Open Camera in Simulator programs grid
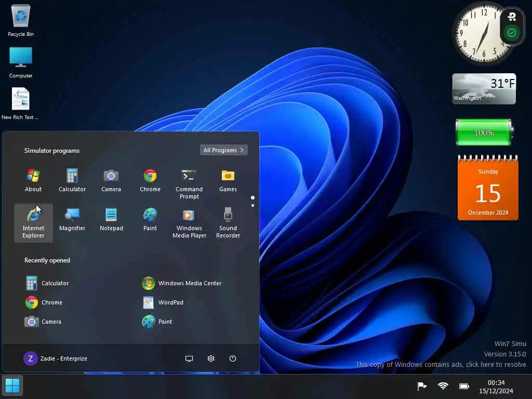 (111, 181)
